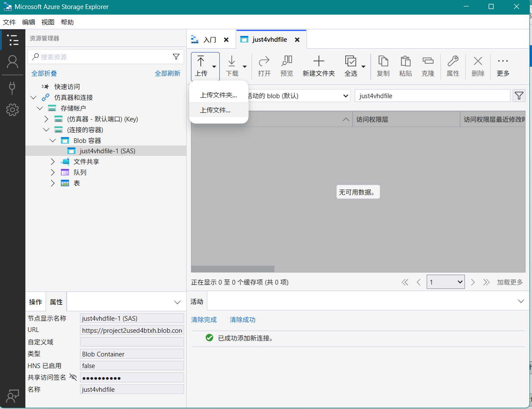Click the container path input field
This screenshot has width=532, height=409.
432,96
